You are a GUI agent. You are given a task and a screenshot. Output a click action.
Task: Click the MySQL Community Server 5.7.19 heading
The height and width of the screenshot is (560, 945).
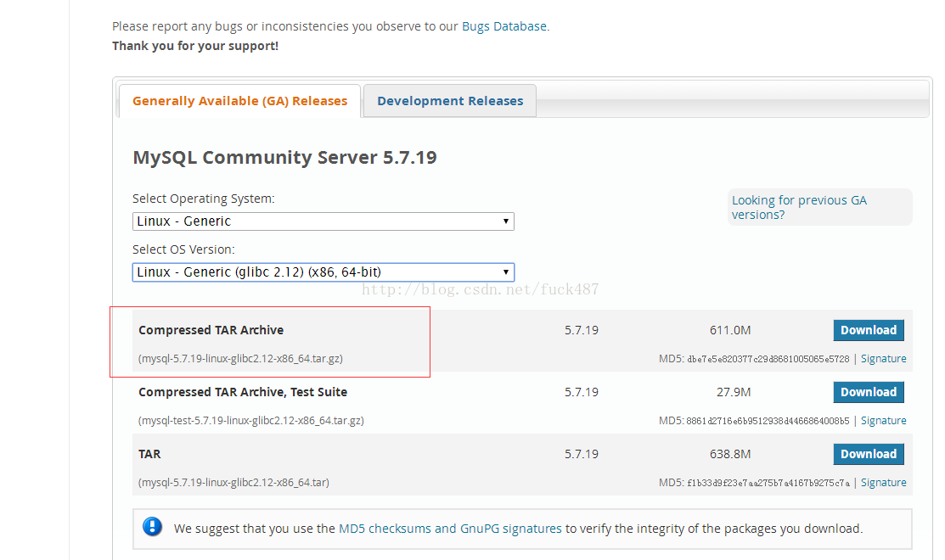point(284,158)
